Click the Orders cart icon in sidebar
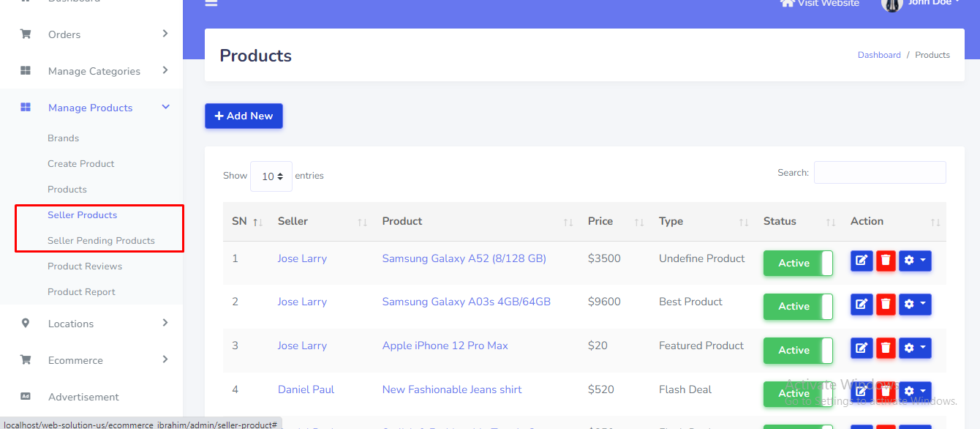Viewport: 980px width, 429px height. (26, 34)
